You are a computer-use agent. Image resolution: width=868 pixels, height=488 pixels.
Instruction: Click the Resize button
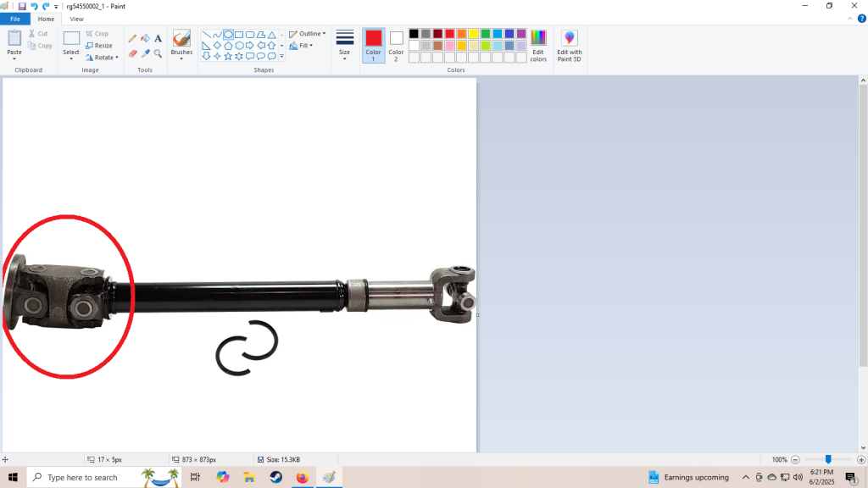click(99, 46)
